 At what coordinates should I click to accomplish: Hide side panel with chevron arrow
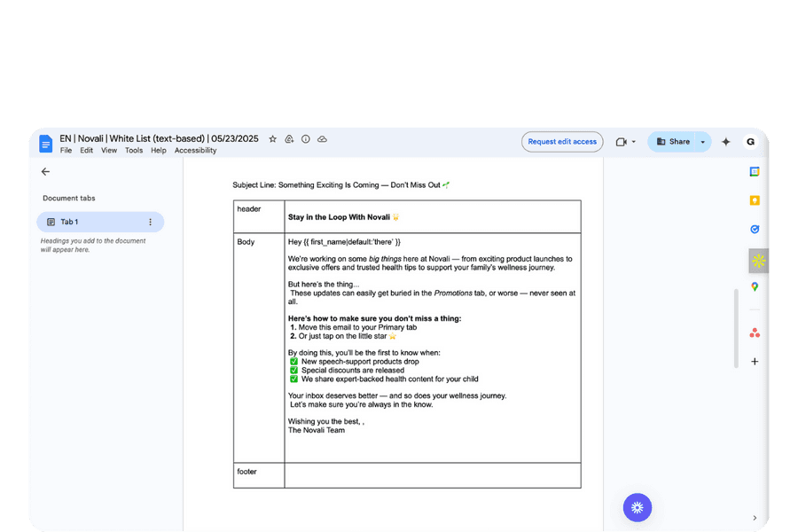(x=755, y=518)
